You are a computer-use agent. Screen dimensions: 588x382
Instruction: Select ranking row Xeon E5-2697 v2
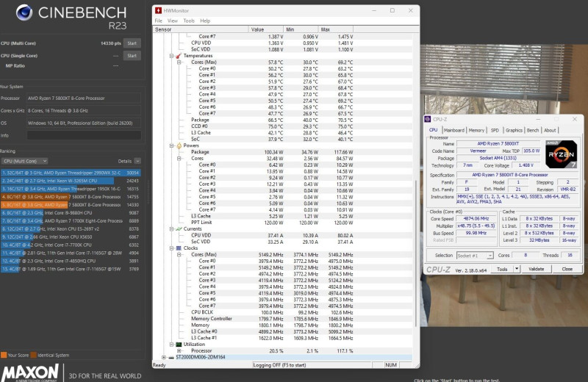[71, 229]
